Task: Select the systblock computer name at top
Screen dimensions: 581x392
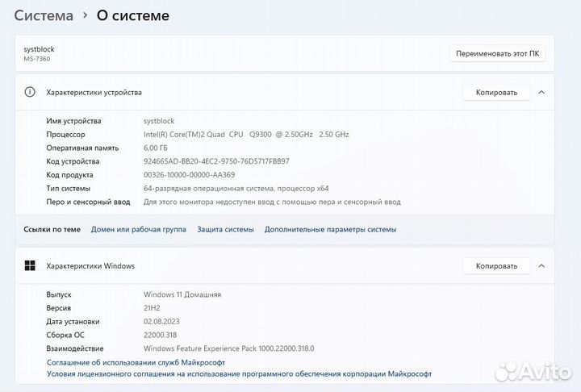Action: 39,49
